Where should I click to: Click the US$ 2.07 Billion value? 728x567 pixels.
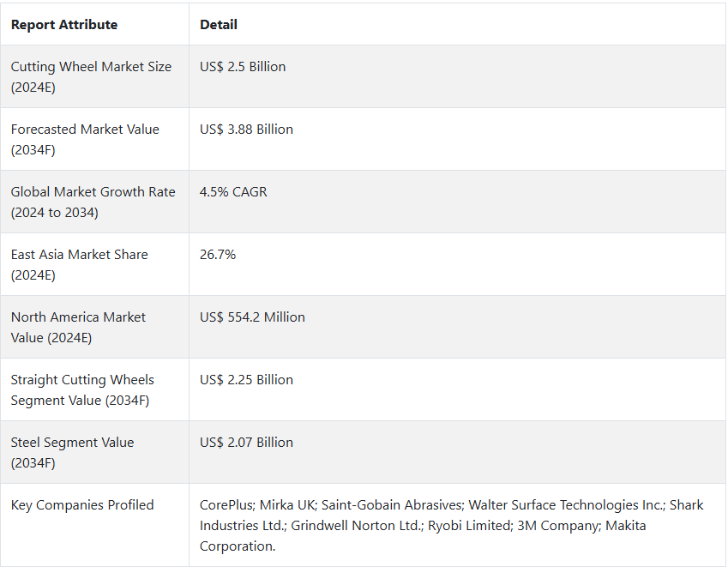pos(246,443)
